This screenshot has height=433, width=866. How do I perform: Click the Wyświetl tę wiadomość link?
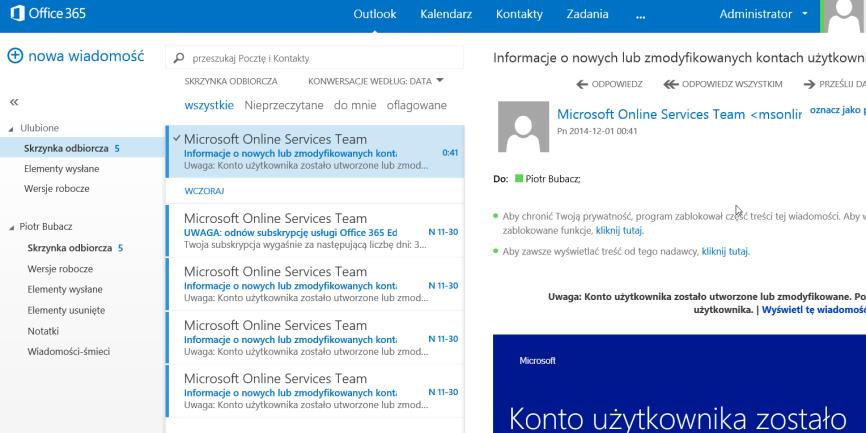click(814, 310)
